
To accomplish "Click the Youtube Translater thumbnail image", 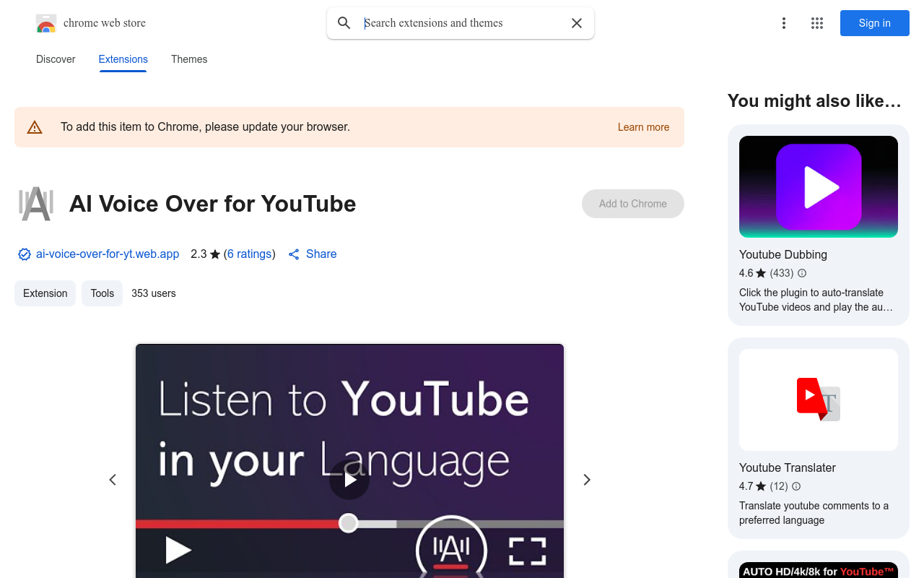I will (x=819, y=400).
